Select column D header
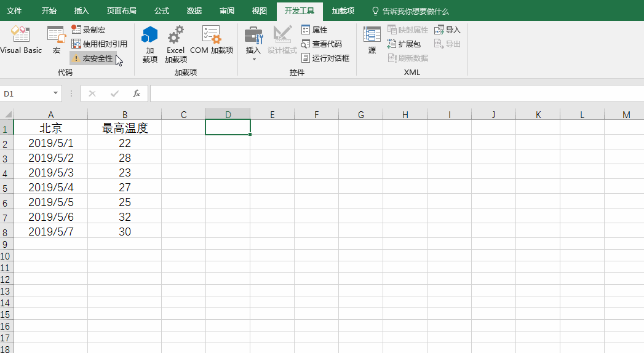This screenshot has height=353, width=644. (x=228, y=114)
